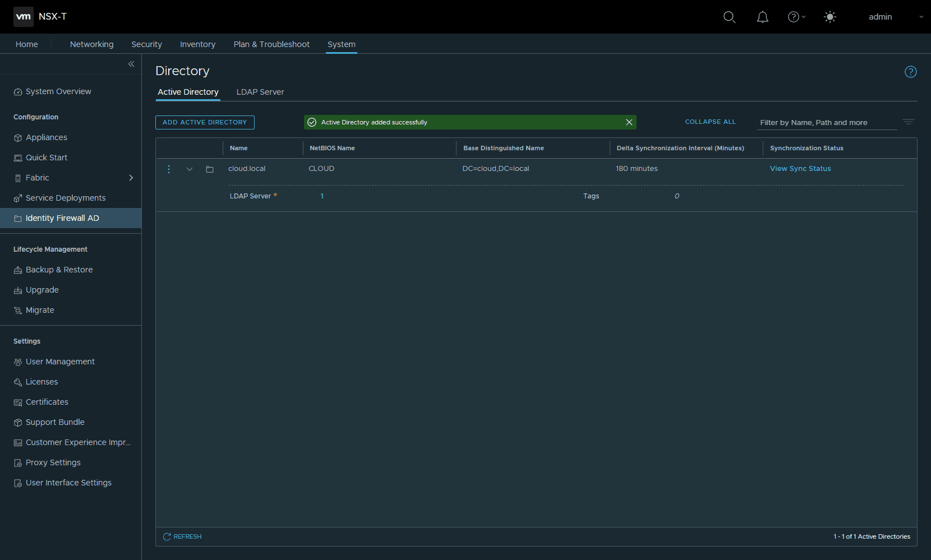
Task: Open the View Sync Status link
Action: click(800, 169)
